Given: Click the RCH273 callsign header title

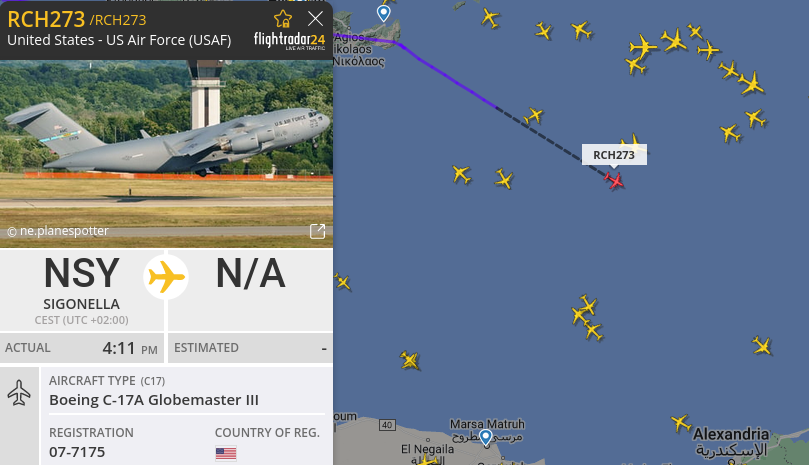Looking at the screenshot, I should (46, 20).
